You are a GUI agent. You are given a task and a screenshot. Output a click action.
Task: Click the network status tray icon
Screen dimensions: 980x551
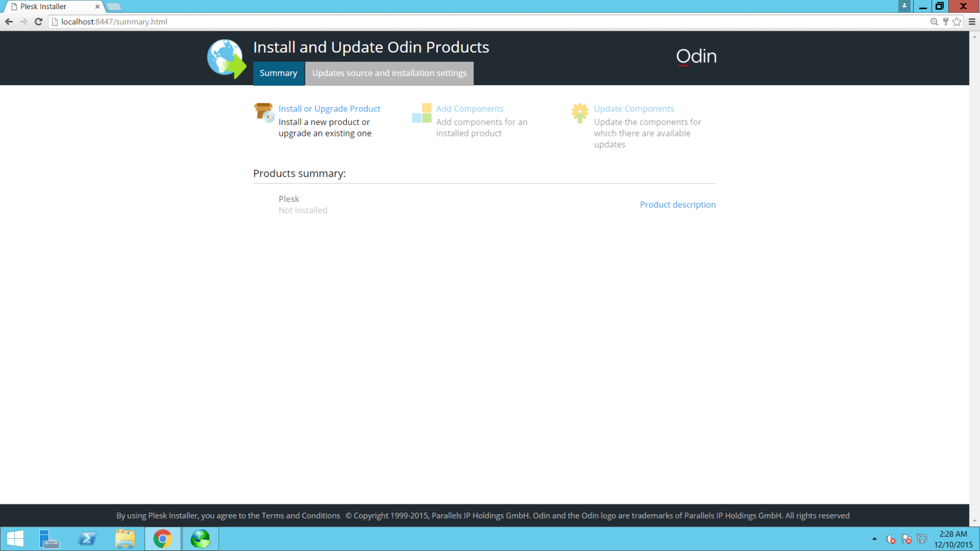pyautogui.click(x=922, y=539)
